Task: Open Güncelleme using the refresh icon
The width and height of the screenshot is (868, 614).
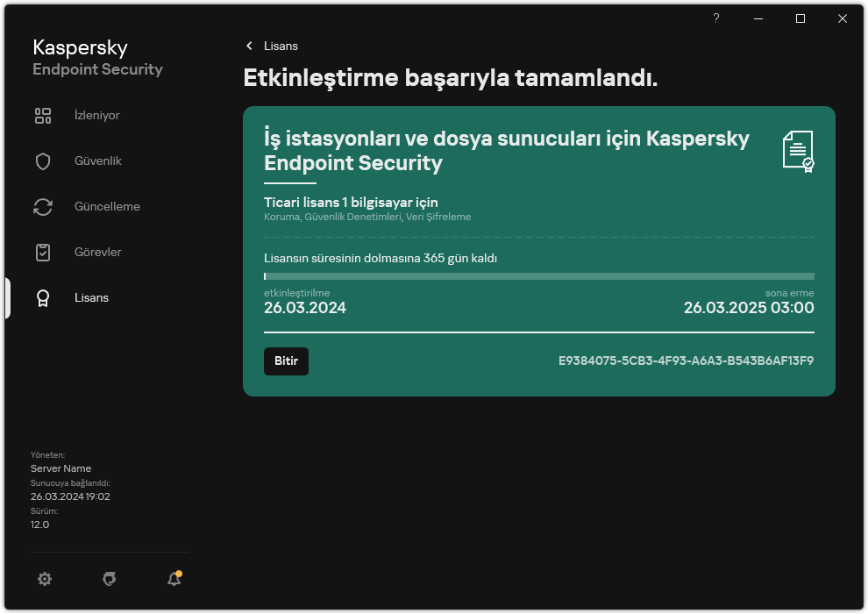Action: [x=43, y=206]
